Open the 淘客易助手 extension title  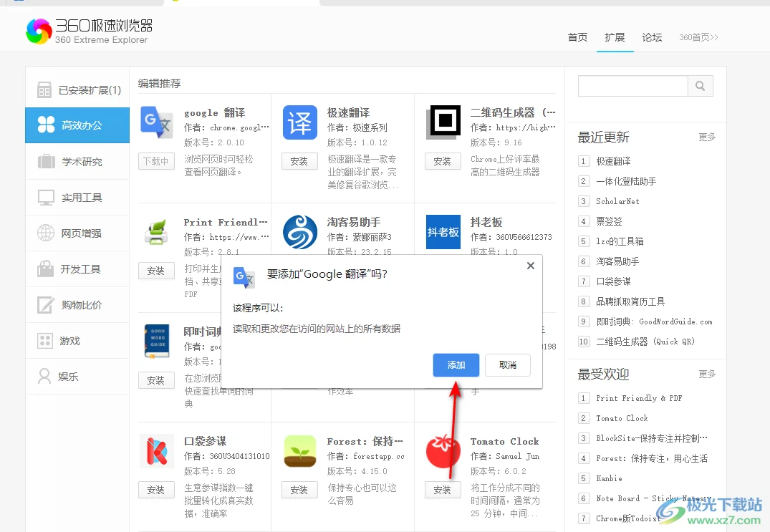tap(354, 222)
